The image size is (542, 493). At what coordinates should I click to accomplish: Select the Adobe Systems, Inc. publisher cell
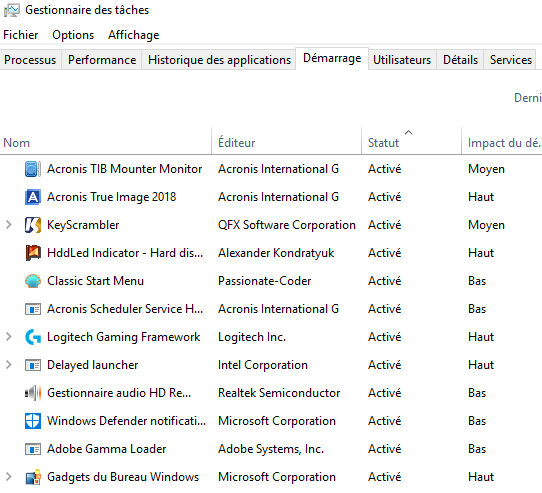point(271,449)
